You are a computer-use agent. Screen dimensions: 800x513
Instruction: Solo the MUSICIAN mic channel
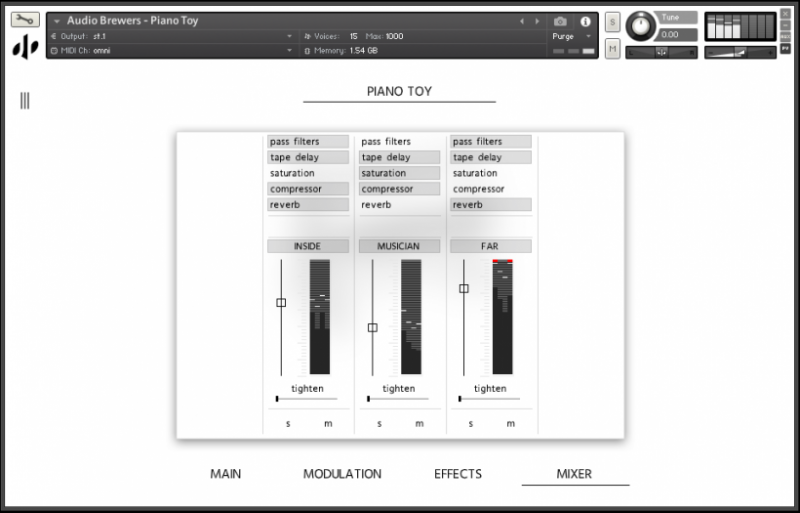coord(379,424)
